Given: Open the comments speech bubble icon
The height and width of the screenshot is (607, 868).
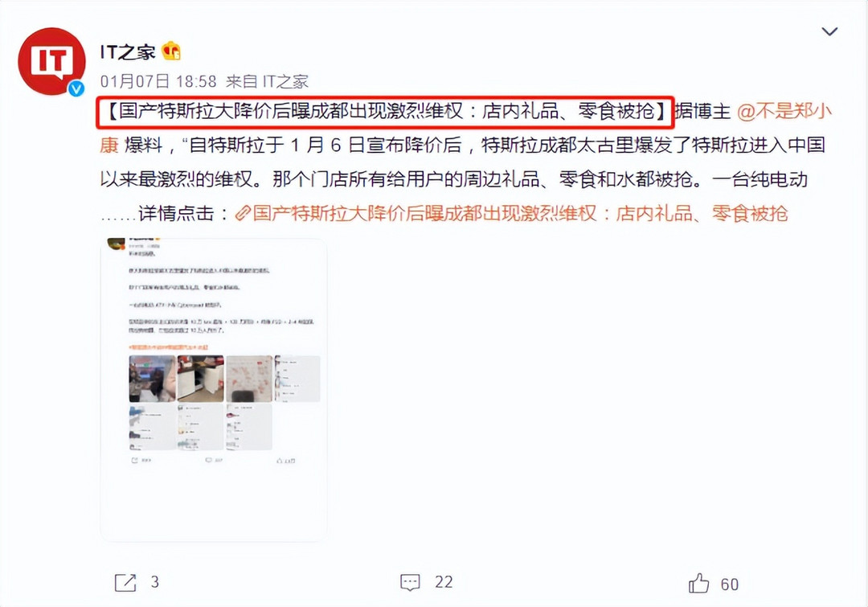Looking at the screenshot, I should (x=410, y=583).
